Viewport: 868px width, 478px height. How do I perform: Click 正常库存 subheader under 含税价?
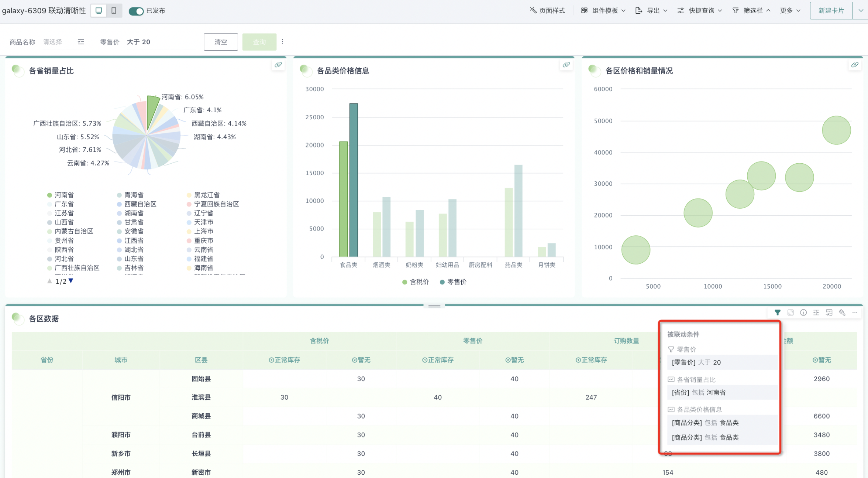pyautogui.click(x=284, y=360)
